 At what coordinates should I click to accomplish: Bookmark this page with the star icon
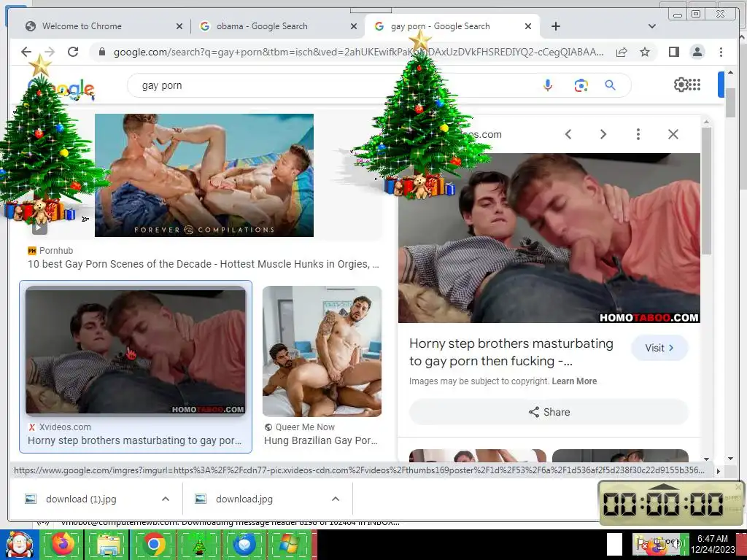coord(645,52)
